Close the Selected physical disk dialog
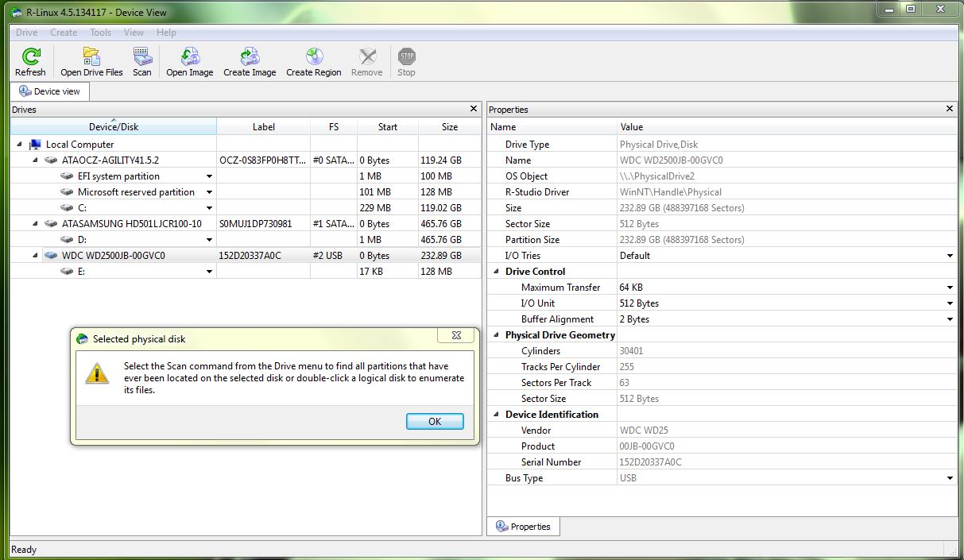 click(x=456, y=336)
